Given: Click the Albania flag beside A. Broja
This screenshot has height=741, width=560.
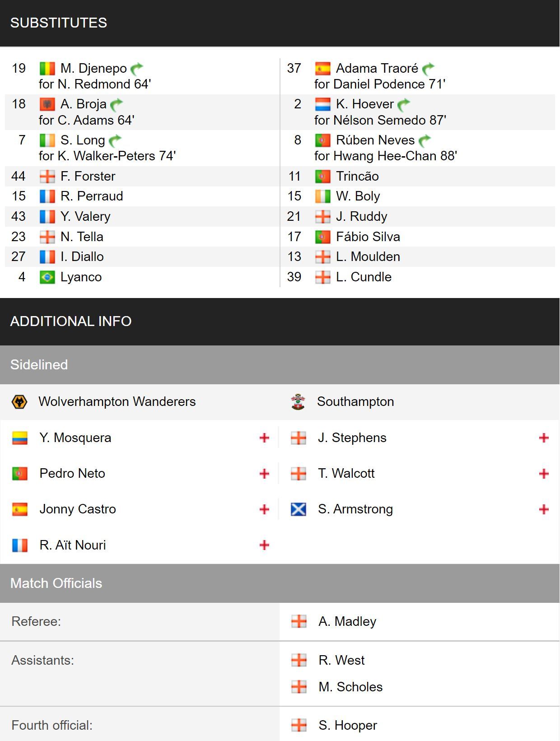Looking at the screenshot, I should (47, 104).
